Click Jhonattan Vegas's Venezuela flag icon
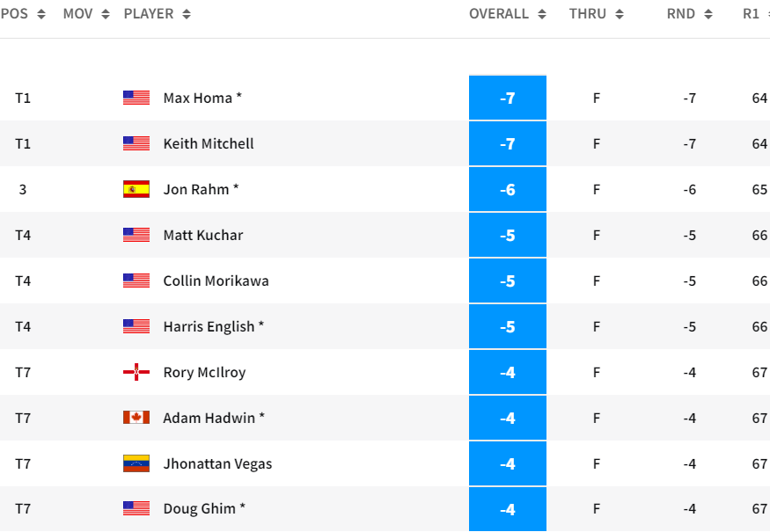This screenshot has width=770, height=532. pos(136,463)
